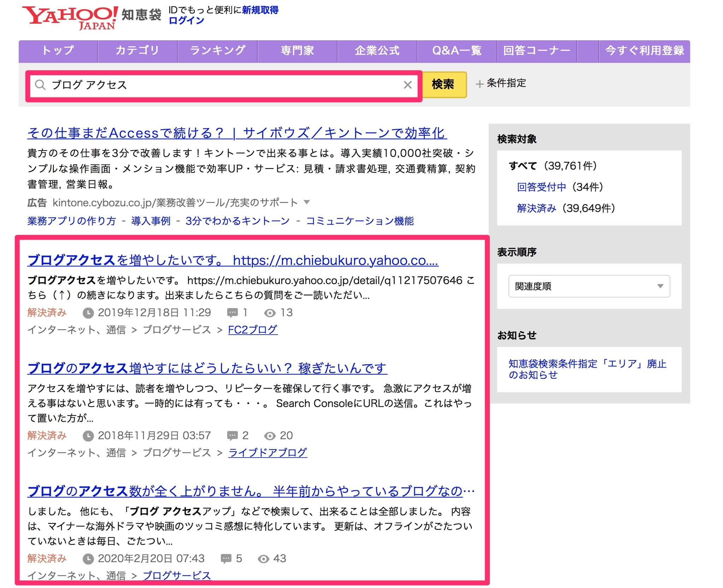Click the ログイン link
The width and height of the screenshot is (723, 588).
pyautogui.click(x=187, y=20)
